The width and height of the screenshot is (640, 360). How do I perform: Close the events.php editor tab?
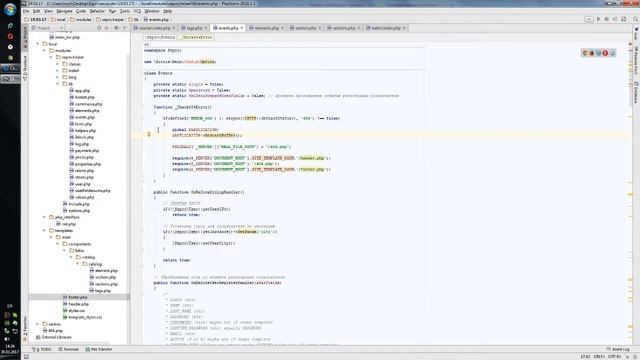242,28
